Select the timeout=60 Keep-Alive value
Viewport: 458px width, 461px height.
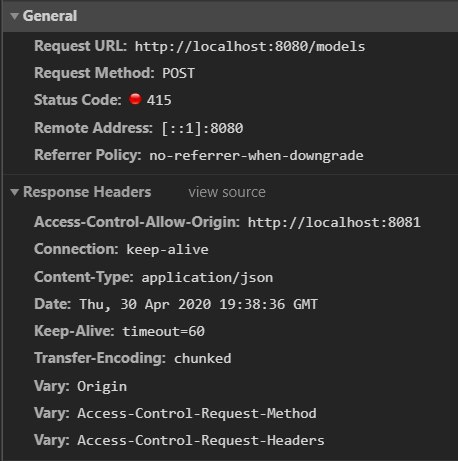coord(163,331)
